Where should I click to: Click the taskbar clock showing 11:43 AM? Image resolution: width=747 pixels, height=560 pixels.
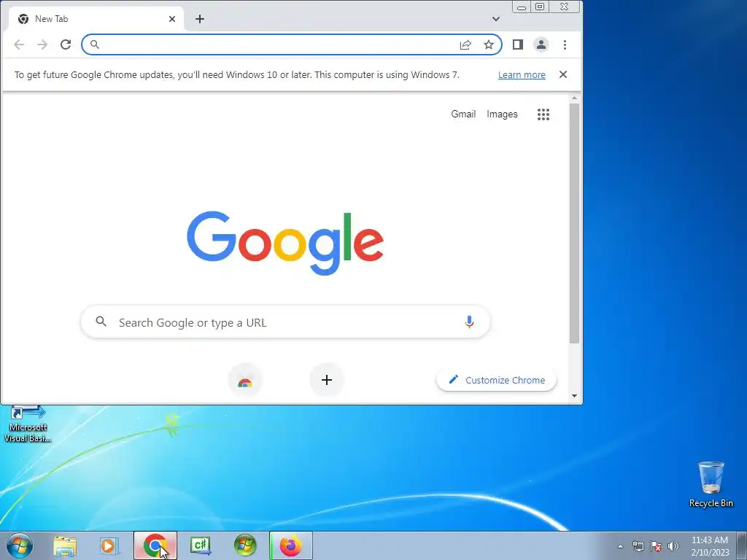click(710, 546)
